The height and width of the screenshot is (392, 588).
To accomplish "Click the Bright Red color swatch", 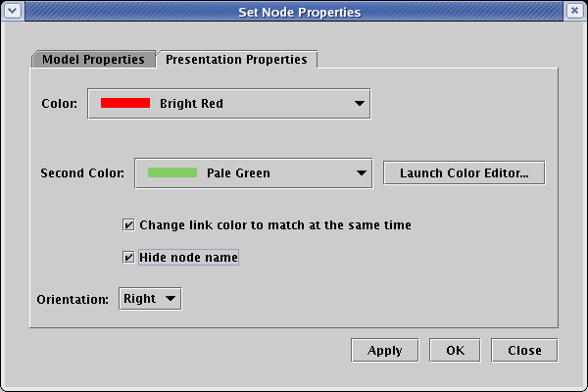I will (x=124, y=103).
